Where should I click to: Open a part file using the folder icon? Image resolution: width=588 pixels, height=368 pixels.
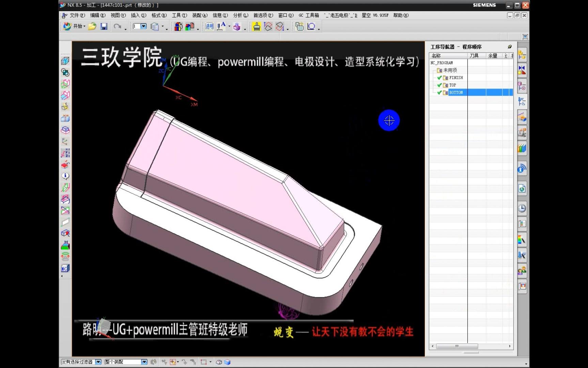click(x=91, y=26)
